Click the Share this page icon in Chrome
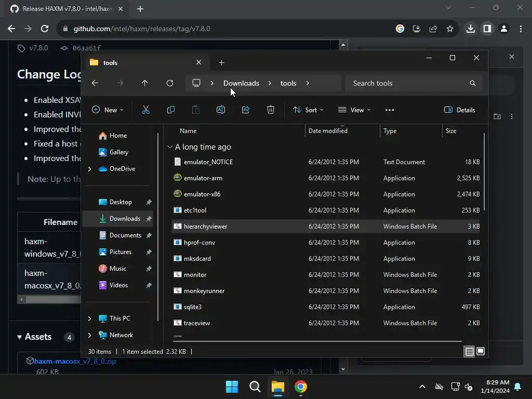 [x=433, y=29]
